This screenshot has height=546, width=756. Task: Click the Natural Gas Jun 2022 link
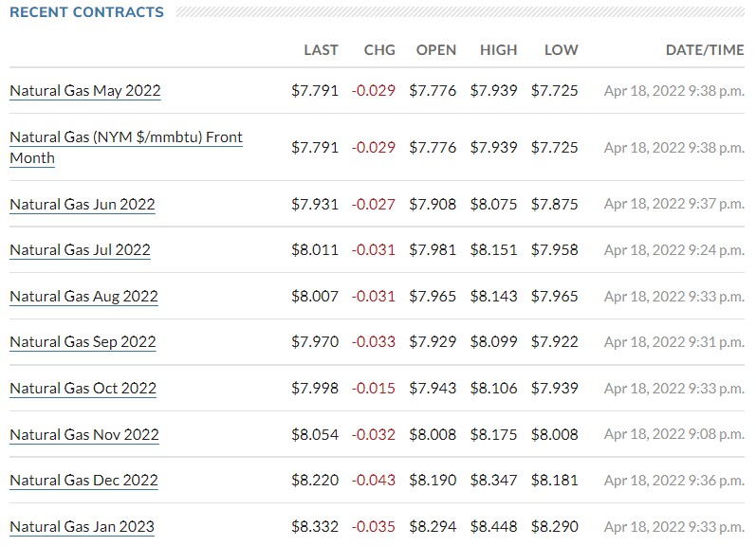[x=83, y=205]
